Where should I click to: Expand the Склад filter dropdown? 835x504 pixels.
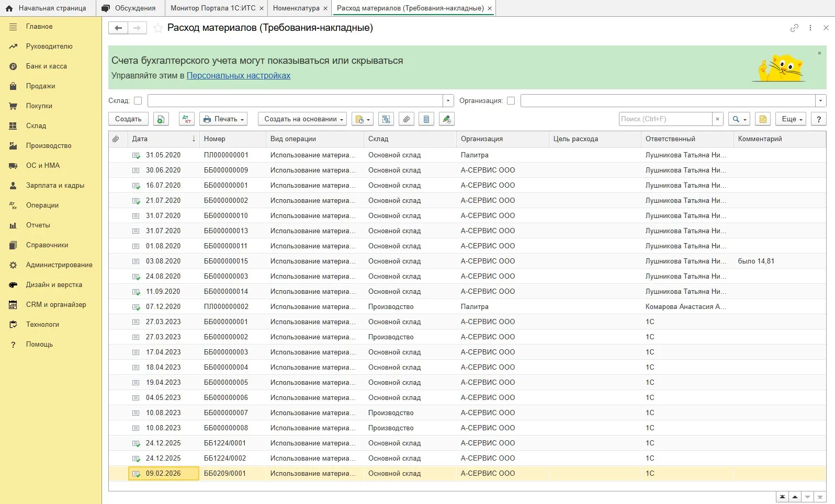point(448,101)
